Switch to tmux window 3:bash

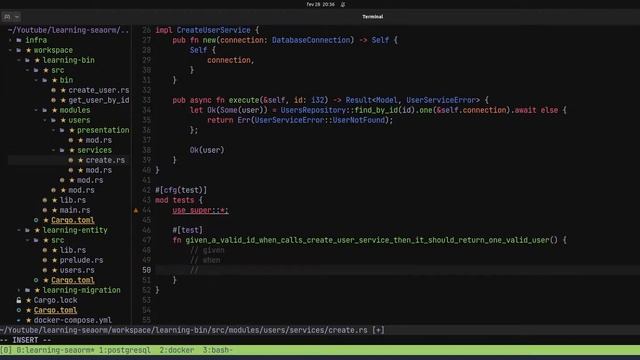pyautogui.click(x=218, y=350)
